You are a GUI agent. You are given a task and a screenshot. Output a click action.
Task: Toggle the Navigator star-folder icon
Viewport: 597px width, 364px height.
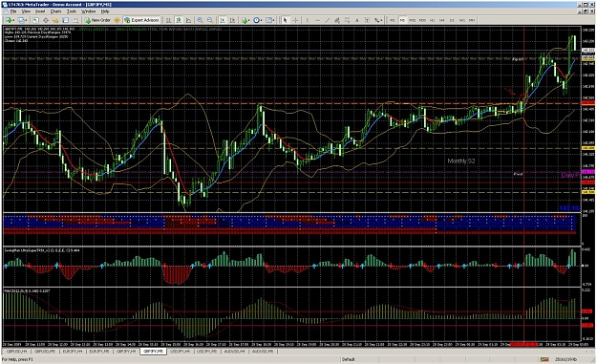[x=55, y=20]
